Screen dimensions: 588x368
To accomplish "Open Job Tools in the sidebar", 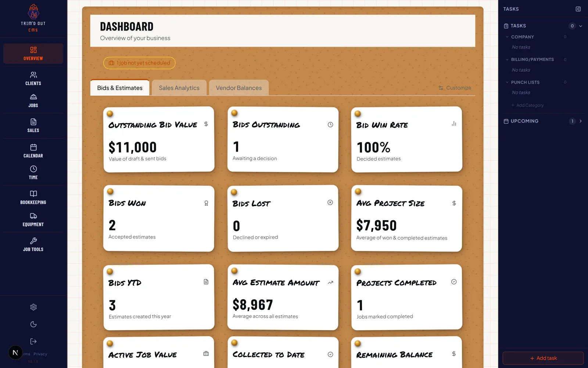I will pos(33,245).
